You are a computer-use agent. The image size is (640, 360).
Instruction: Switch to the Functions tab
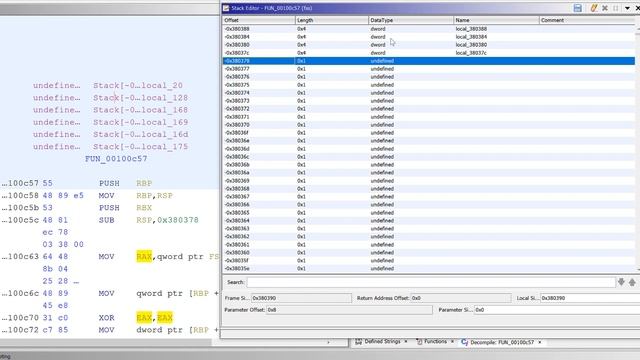pyautogui.click(x=435, y=342)
